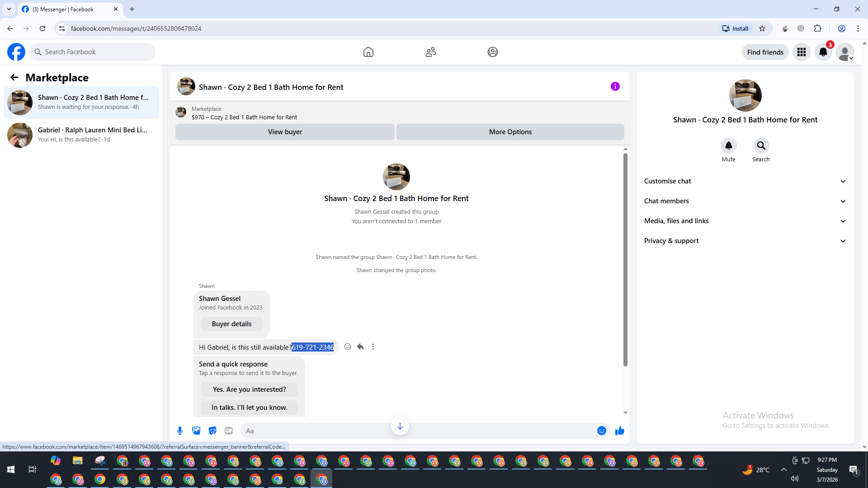Screen dimensions: 868x488
Task: Reply to Shawn's message arrow icon
Action: click(x=360, y=347)
